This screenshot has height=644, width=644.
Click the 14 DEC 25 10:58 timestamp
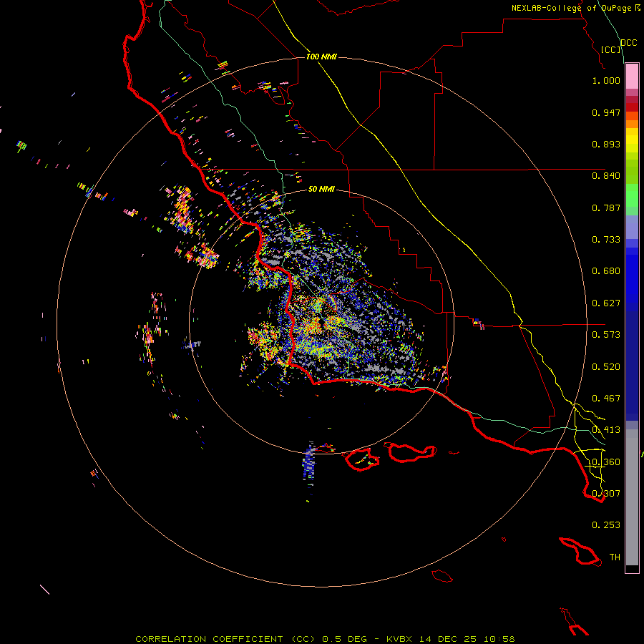point(467,639)
